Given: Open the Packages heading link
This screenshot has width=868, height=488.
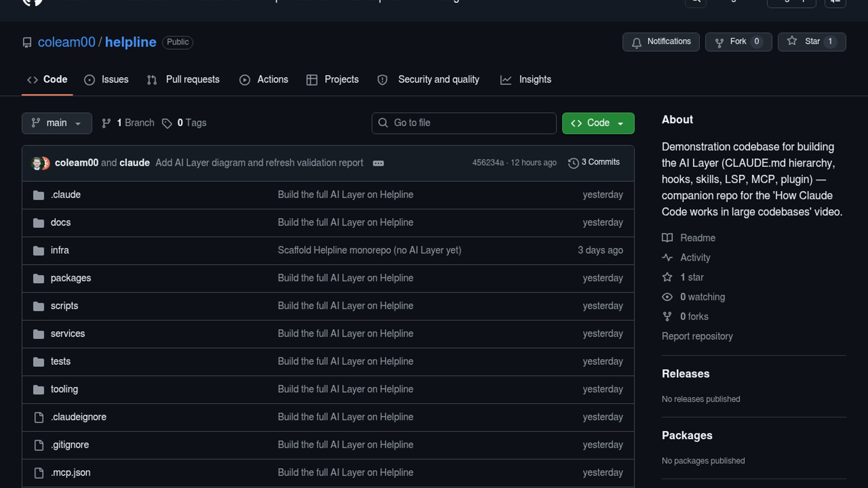Looking at the screenshot, I should 687,435.
